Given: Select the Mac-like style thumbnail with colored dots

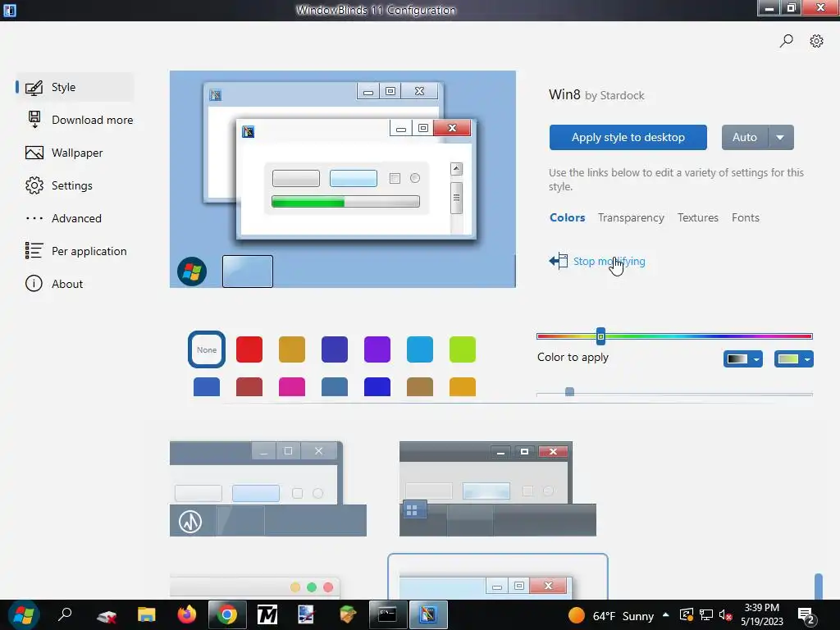Looking at the screenshot, I should (255, 587).
